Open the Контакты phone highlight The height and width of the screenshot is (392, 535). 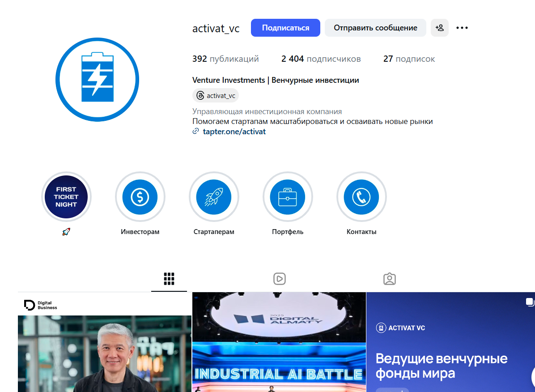(x=361, y=197)
